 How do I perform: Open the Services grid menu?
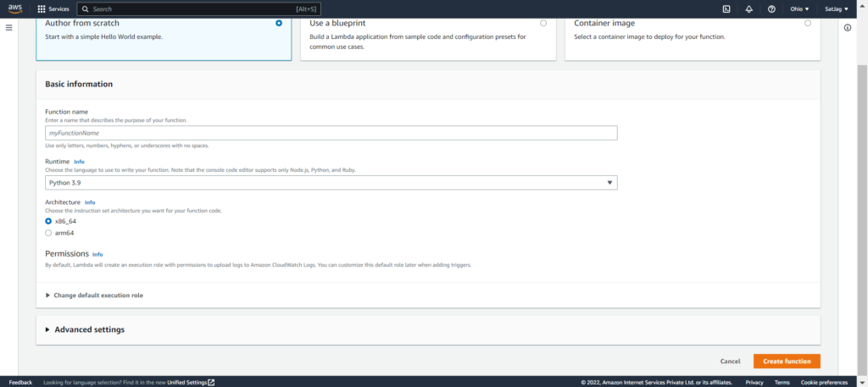(x=53, y=8)
